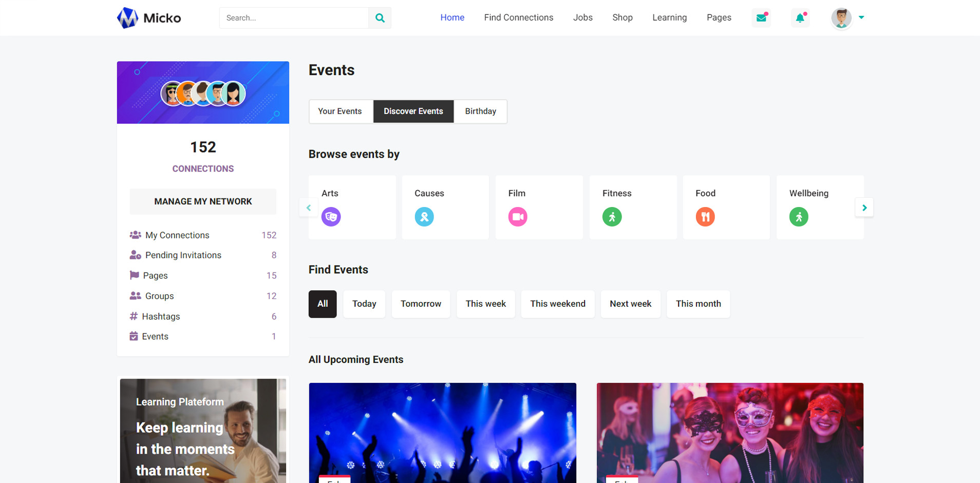Open the messages envelope icon
Screen dimensions: 980x483
click(761, 18)
